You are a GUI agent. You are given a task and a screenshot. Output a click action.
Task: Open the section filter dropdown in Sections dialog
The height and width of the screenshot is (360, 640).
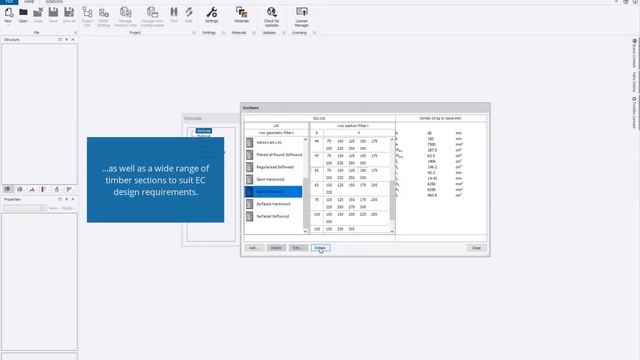tap(353, 126)
